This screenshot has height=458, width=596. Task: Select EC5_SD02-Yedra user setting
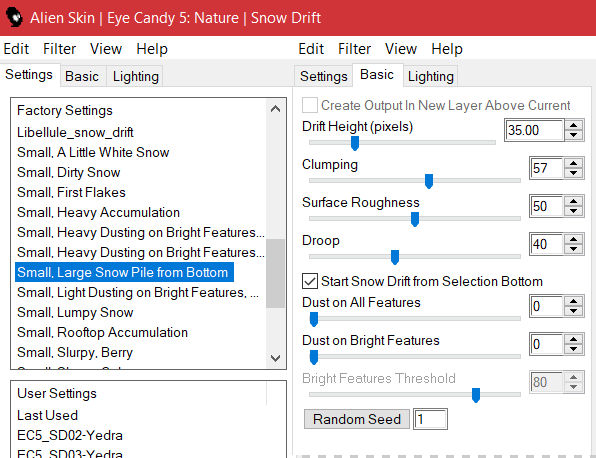coord(70,435)
